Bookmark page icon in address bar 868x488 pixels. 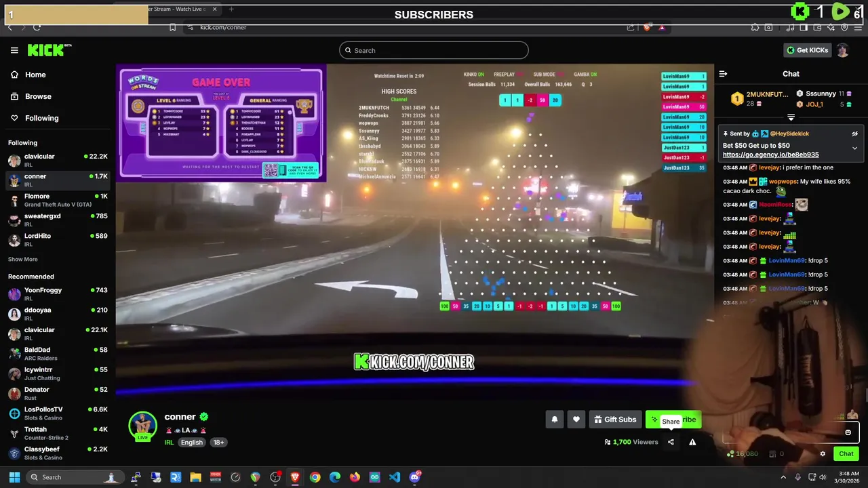[x=172, y=27]
